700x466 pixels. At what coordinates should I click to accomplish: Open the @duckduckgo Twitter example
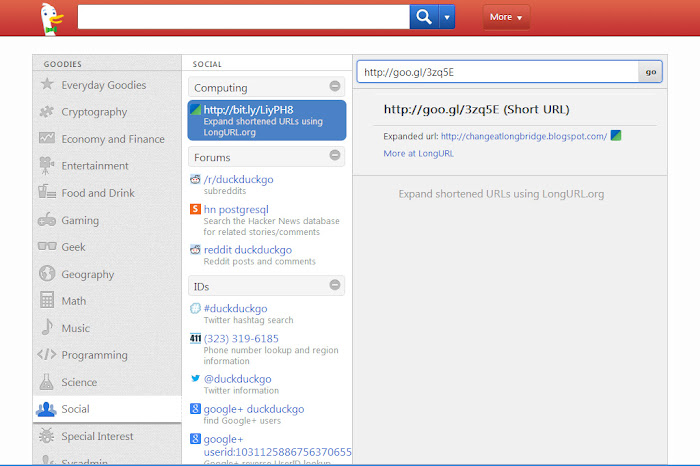[238, 379]
